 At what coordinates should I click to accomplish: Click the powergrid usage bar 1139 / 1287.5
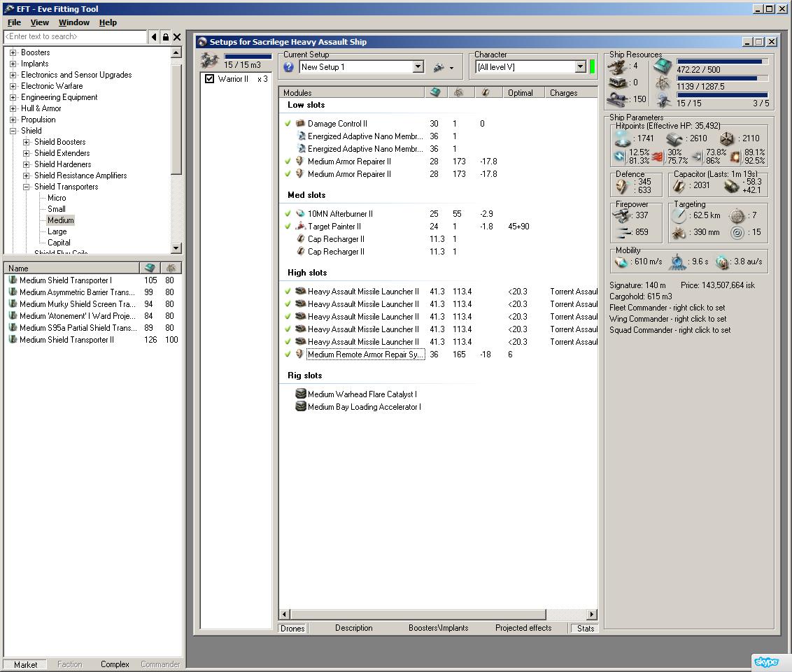(x=722, y=79)
